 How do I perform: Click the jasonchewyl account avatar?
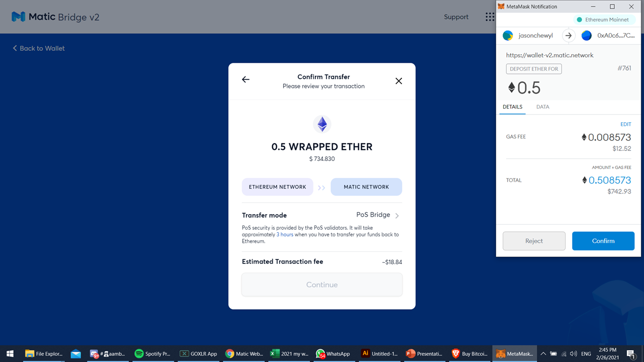pos(508,36)
